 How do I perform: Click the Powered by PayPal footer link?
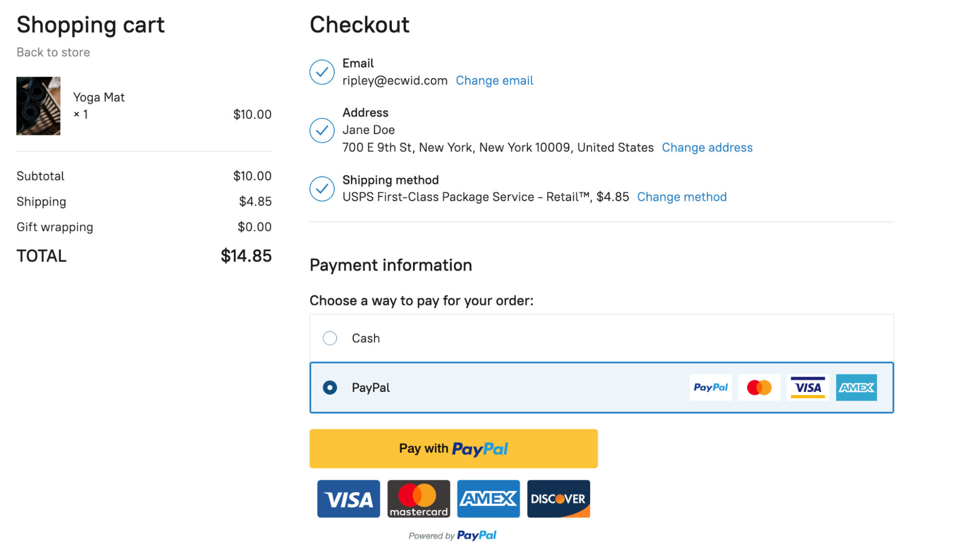[452, 535]
